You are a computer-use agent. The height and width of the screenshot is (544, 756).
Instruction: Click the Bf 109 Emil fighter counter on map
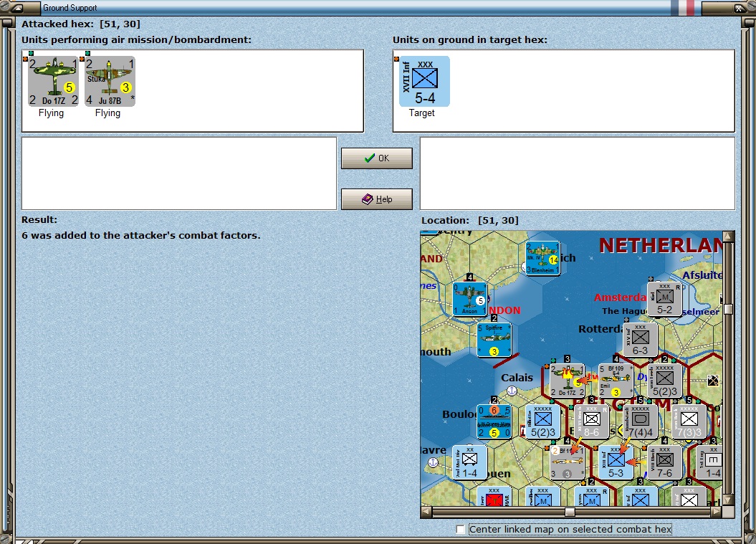(x=616, y=381)
